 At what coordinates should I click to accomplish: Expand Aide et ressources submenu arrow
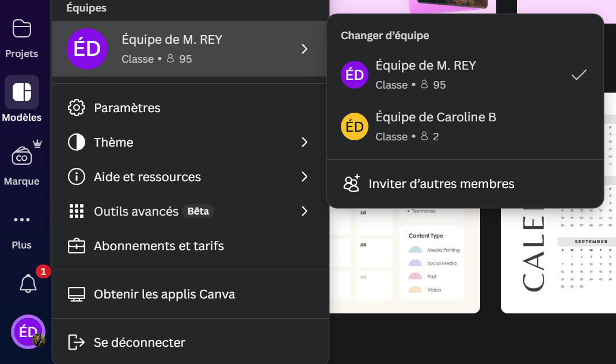[x=305, y=177]
